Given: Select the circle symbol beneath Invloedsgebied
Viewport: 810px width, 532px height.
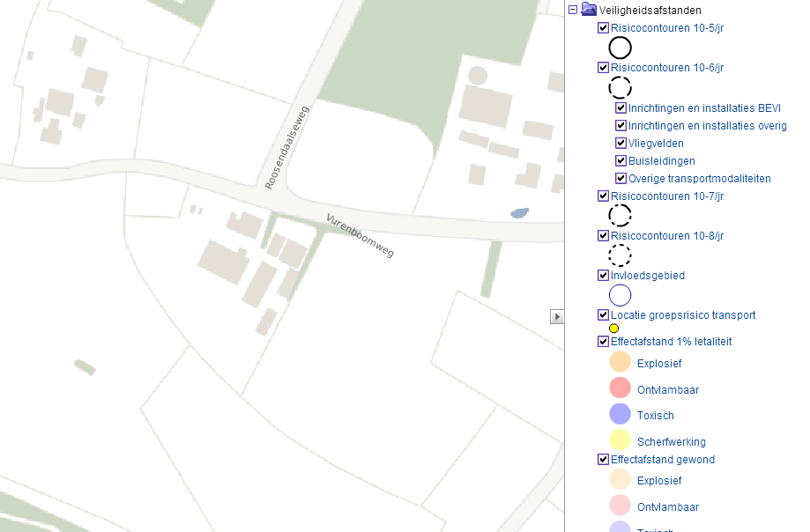Looking at the screenshot, I should 619,294.
